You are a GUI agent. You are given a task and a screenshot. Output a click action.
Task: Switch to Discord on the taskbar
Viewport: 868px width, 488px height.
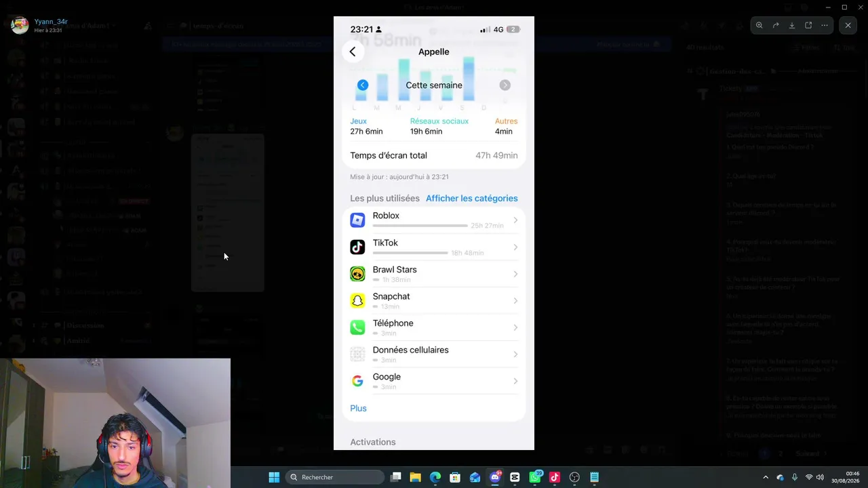(495, 477)
